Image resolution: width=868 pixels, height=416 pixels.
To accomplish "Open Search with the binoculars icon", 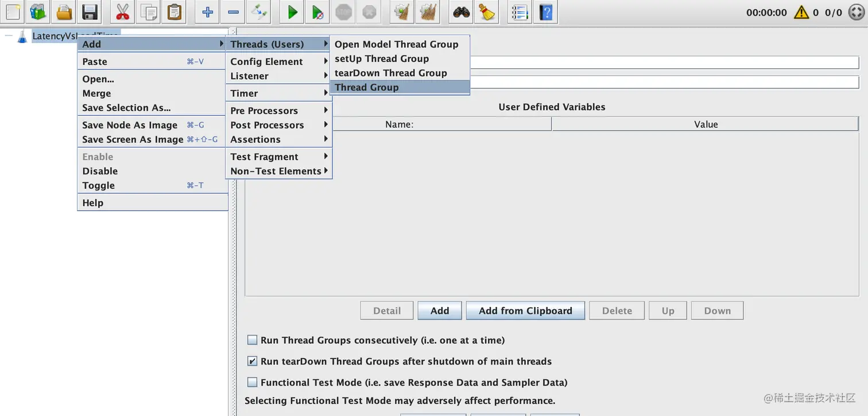I will [462, 11].
